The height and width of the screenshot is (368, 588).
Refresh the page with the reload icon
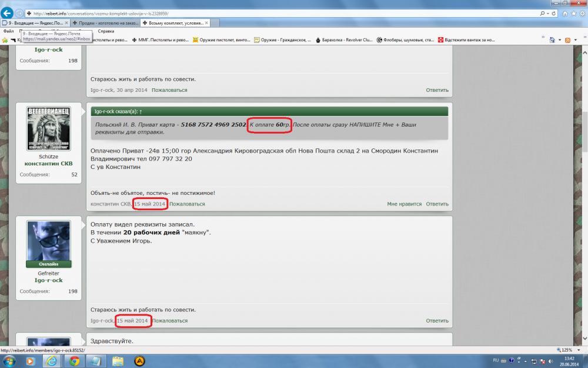coord(553,13)
